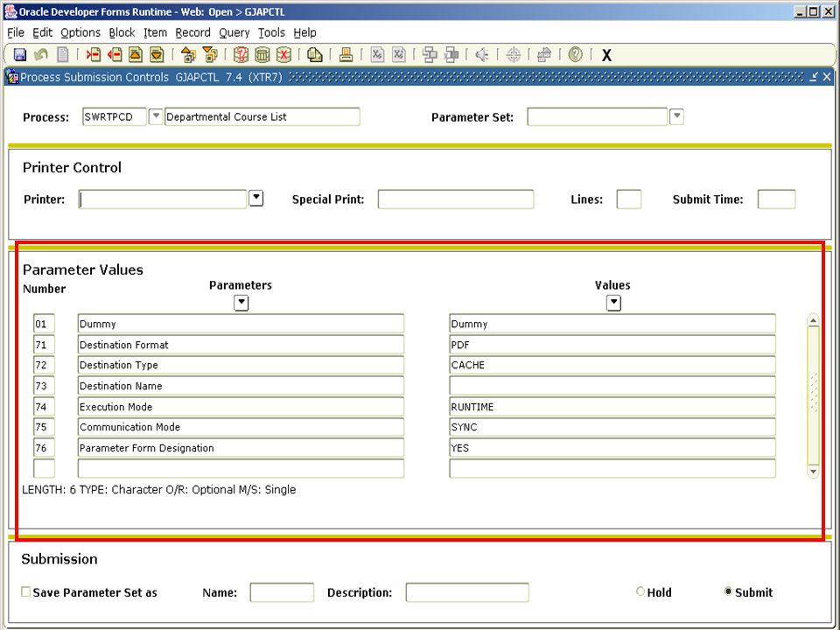This screenshot has width=840, height=630.
Task: Click the Destination Type value CACHE
Action: coord(612,365)
